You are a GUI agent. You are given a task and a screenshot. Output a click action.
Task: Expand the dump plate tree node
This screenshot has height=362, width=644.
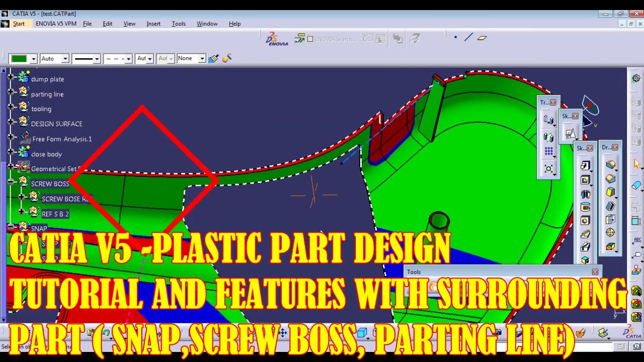(x=11, y=76)
